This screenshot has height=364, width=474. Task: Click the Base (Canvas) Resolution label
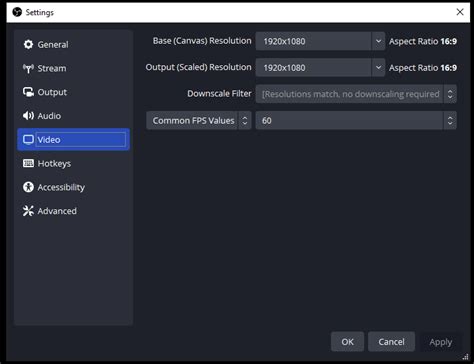[202, 41]
